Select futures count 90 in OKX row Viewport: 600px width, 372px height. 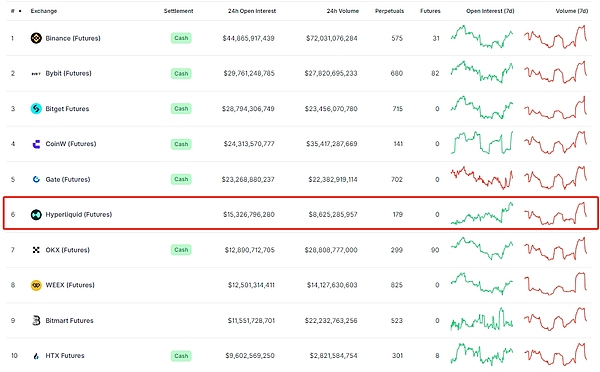[x=435, y=250]
